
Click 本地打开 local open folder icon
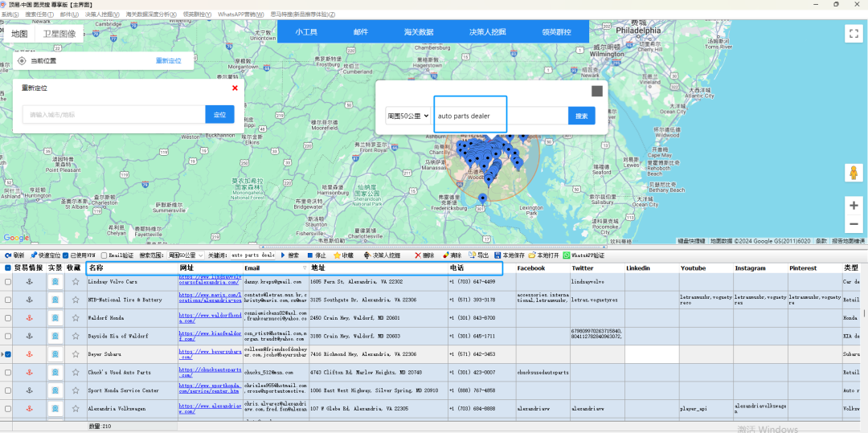532,255
